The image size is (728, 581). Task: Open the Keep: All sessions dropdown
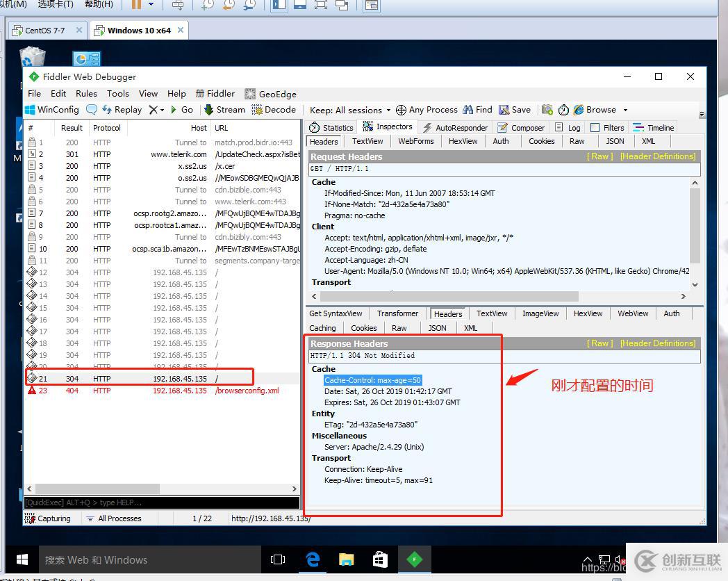click(x=349, y=110)
